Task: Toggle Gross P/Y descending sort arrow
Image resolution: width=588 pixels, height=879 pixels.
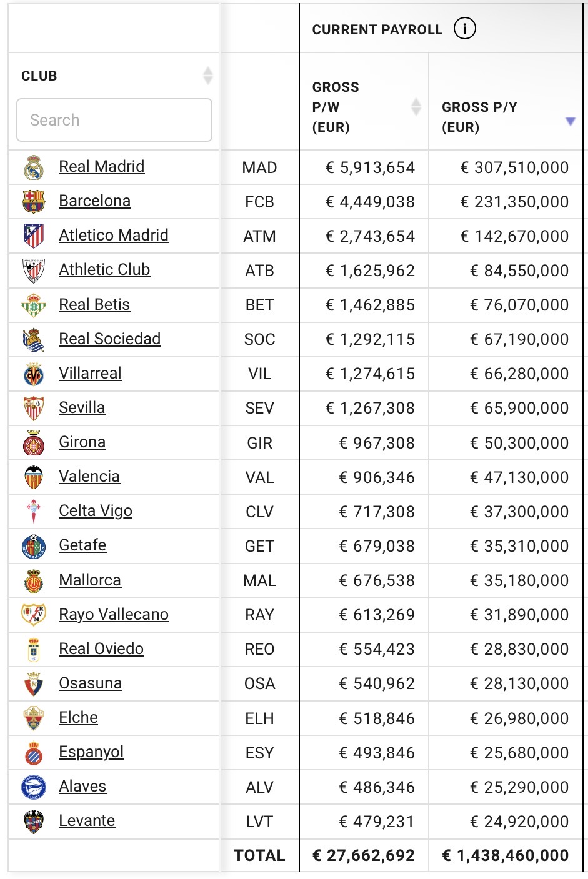Action: (570, 121)
